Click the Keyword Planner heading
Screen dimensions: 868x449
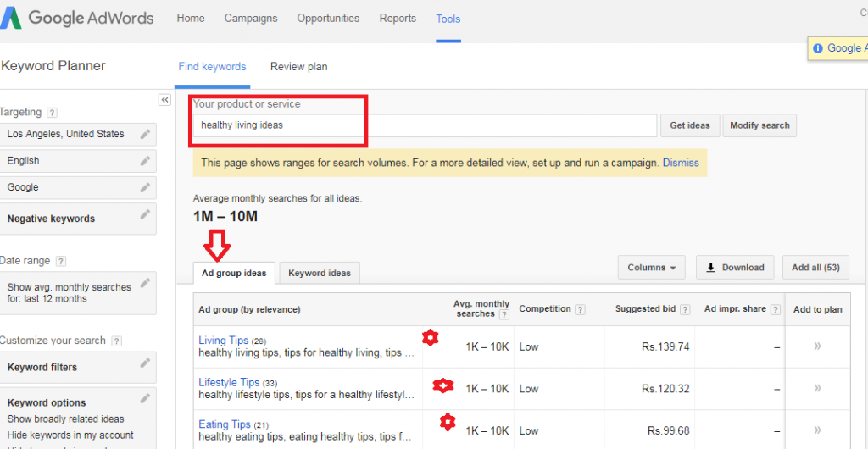pos(53,66)
